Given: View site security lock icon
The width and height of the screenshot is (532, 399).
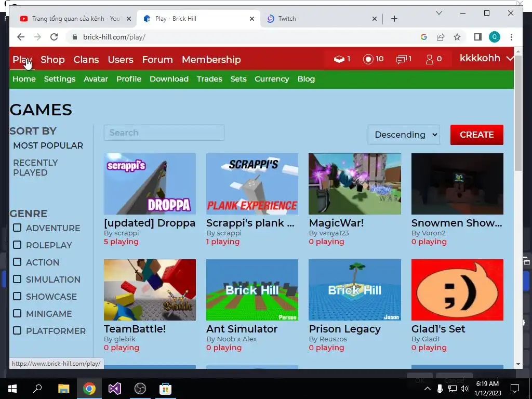Looking at the screenshot, I should click(75, 37).
